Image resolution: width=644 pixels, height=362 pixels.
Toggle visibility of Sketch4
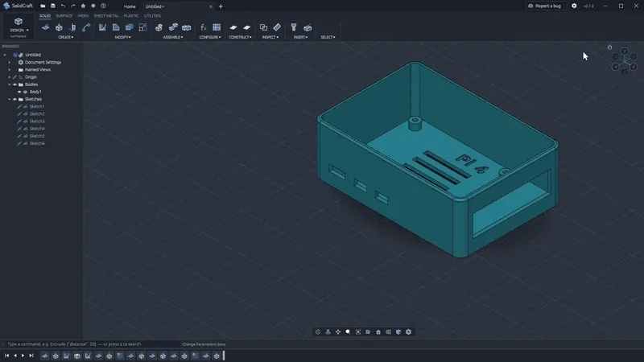(19, 129)
